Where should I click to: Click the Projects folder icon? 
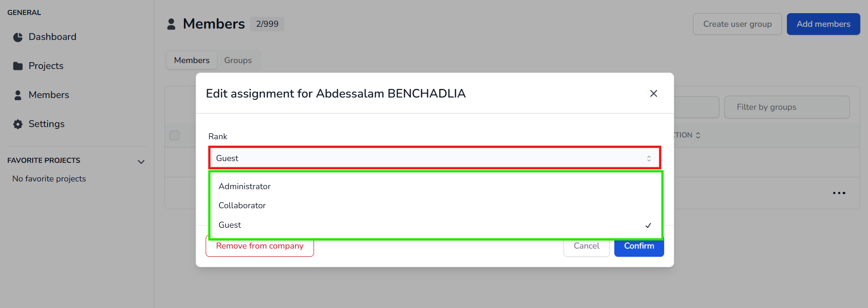pyautogui.click(x=18, y=66)
